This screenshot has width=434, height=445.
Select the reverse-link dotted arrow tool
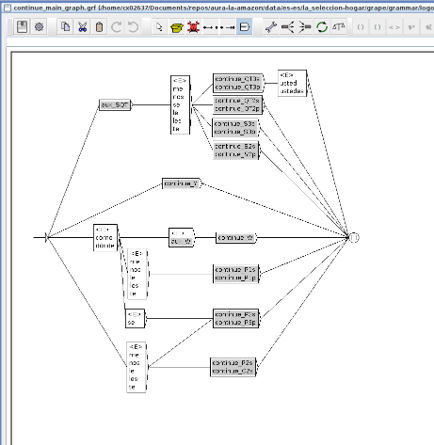(x=227, y=27)
